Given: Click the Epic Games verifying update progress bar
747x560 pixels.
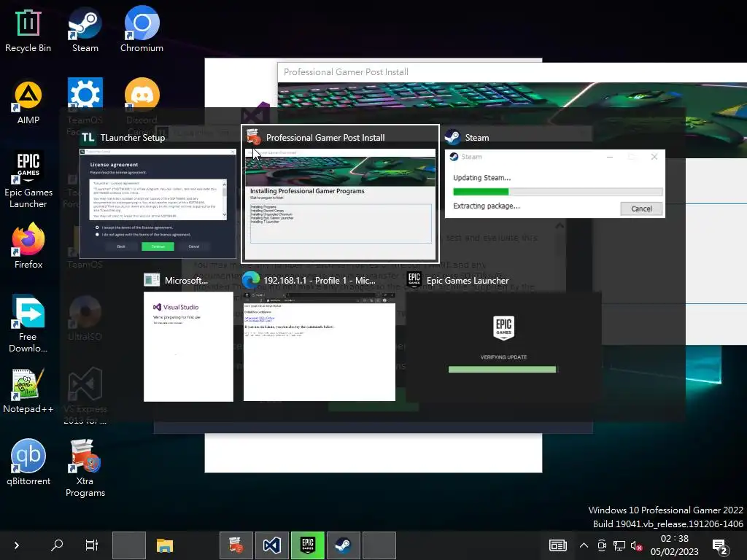Looking at the screenshot, I should click(502, 369).
